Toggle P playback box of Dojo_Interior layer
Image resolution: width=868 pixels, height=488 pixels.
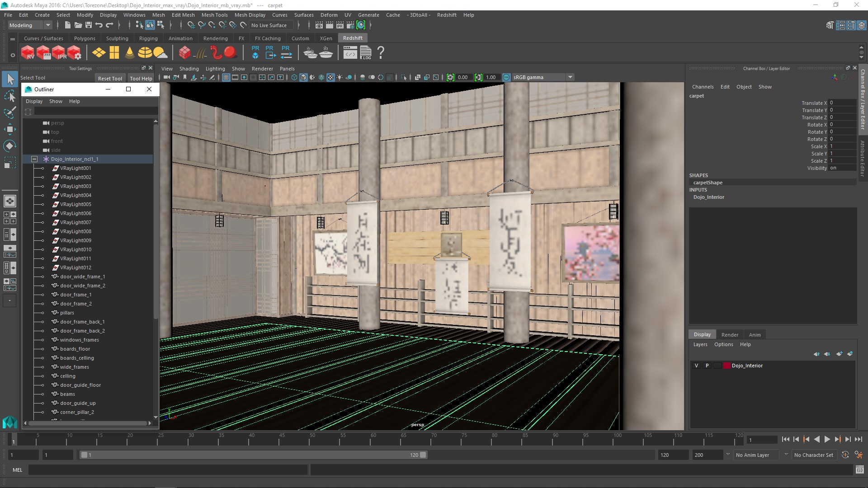point(707,366)
